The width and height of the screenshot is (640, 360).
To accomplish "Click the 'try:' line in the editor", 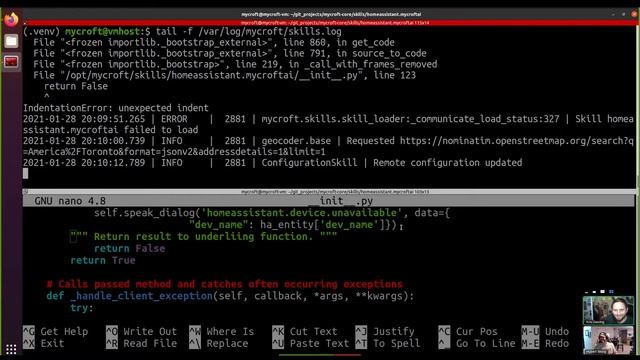I will tap(82, 308).
